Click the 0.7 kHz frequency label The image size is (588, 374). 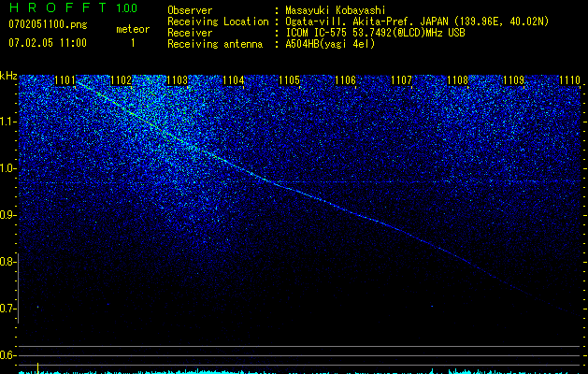pyautogui.click(x=7, y=309)
